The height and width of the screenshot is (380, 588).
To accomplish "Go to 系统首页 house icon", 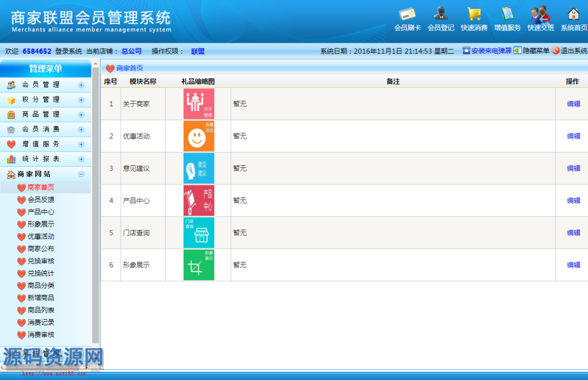I will pos(573,14).
